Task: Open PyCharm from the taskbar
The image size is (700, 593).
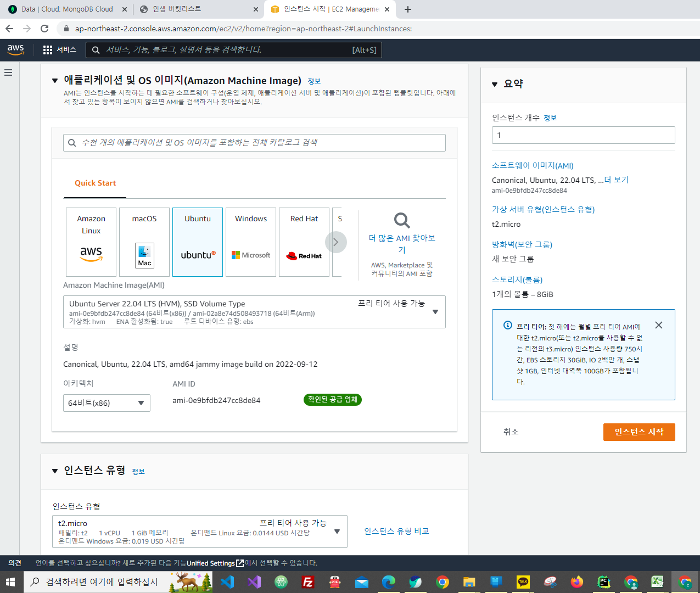Action: [603, 582]
